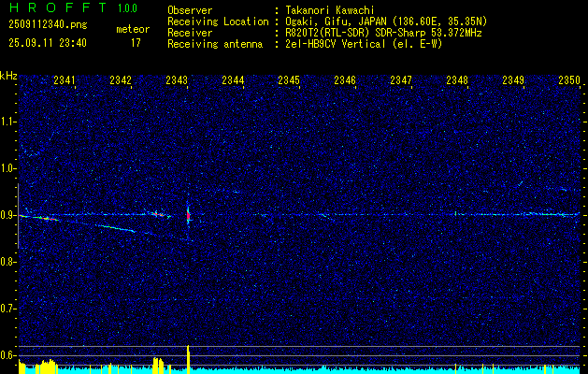
Task: Click the meteor count value 17
Action: 136,43
